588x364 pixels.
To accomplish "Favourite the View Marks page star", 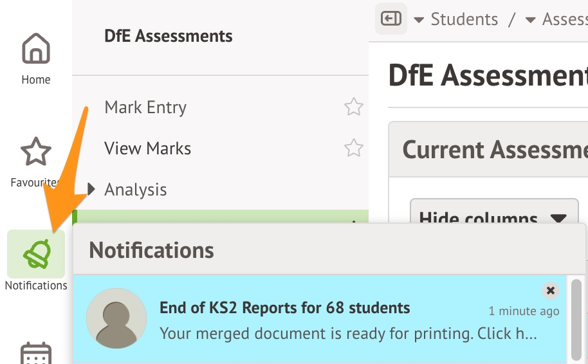I will tap(354, 149).
